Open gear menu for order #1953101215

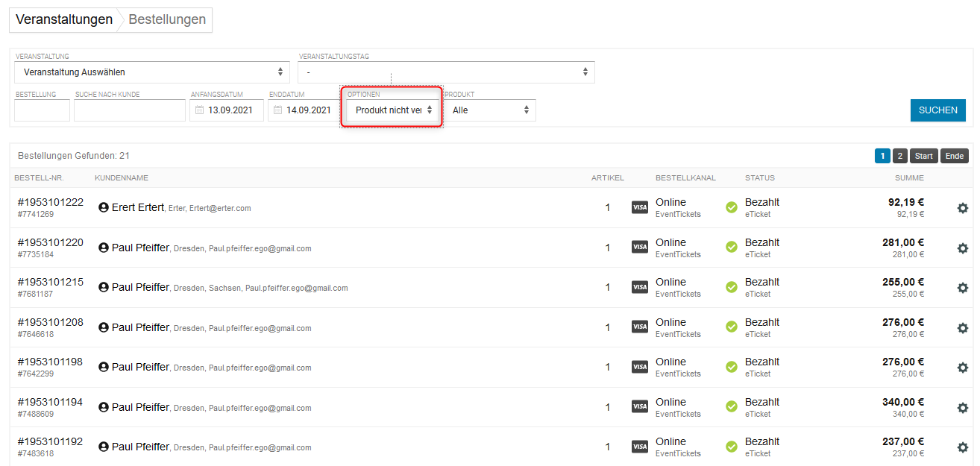(962, 288)
